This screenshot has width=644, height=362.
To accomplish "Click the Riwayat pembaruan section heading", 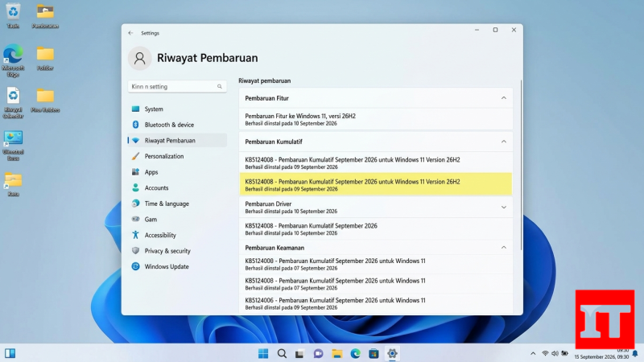I will pyautogui.click(x=265, y=81).
